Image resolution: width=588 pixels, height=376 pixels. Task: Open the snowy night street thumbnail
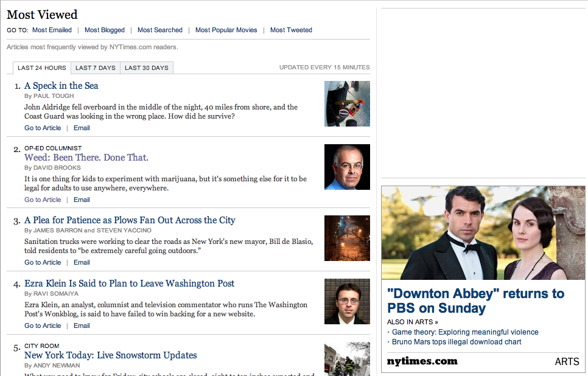point(347,238)
